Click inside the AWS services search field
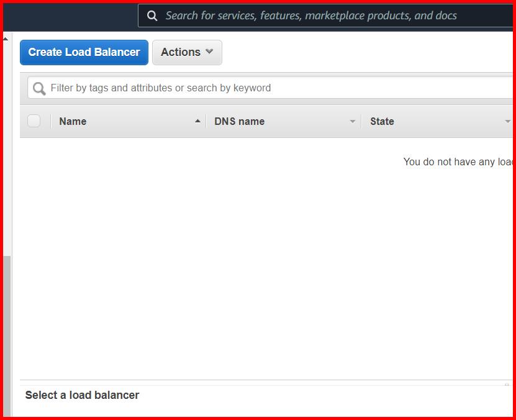This screenshot has width=516, height=420. [x=310, y=15]
